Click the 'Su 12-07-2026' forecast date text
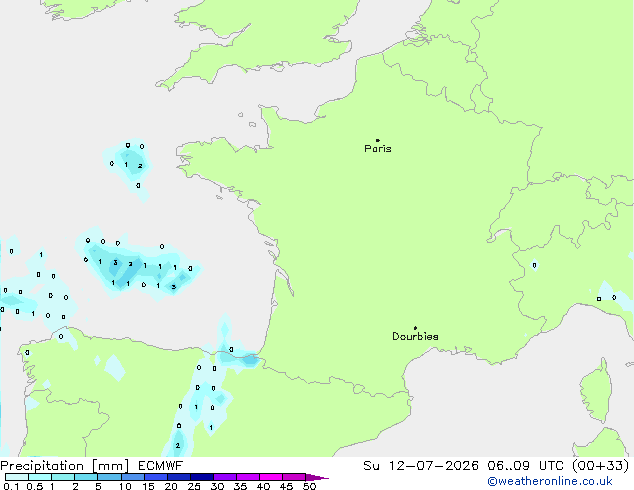This screenshot has width=634, height=490. [x=421, y=466]
